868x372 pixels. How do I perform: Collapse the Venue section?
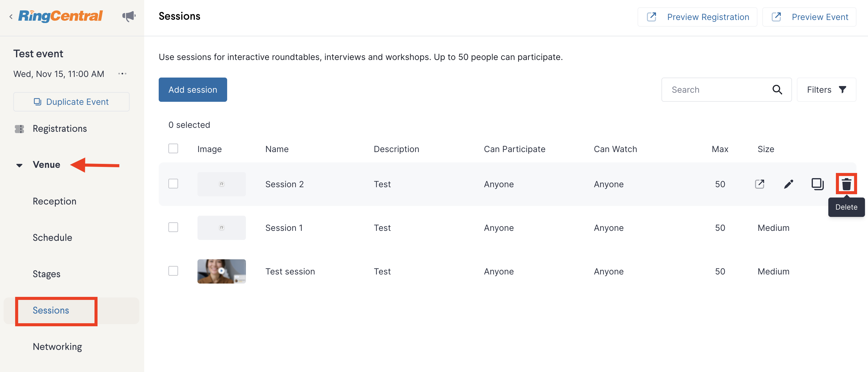[x=19, y=165]
